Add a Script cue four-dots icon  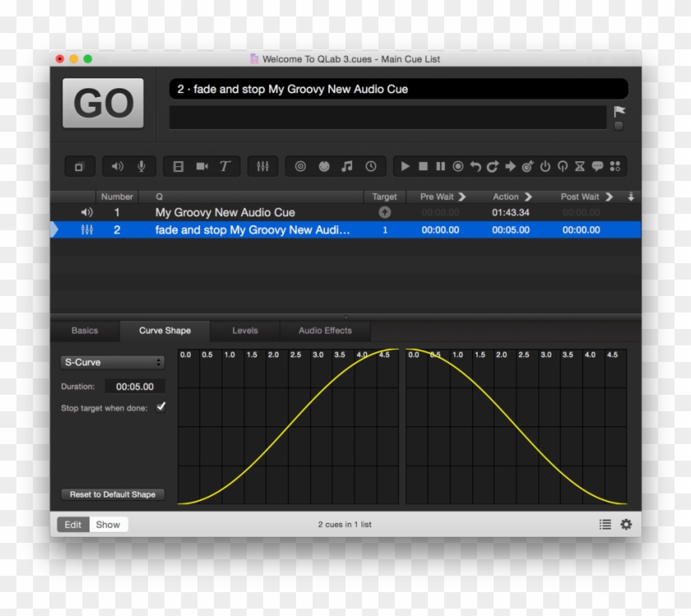coord(615,167)
